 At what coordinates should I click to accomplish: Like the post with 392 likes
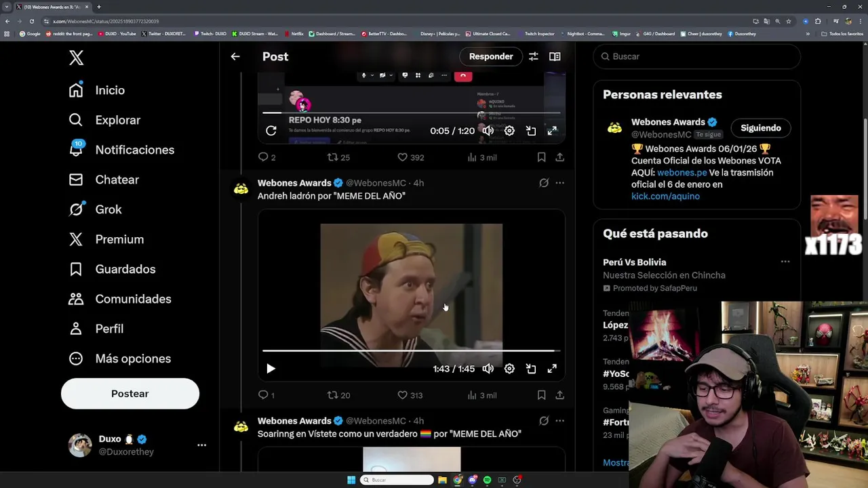point(411,157)
